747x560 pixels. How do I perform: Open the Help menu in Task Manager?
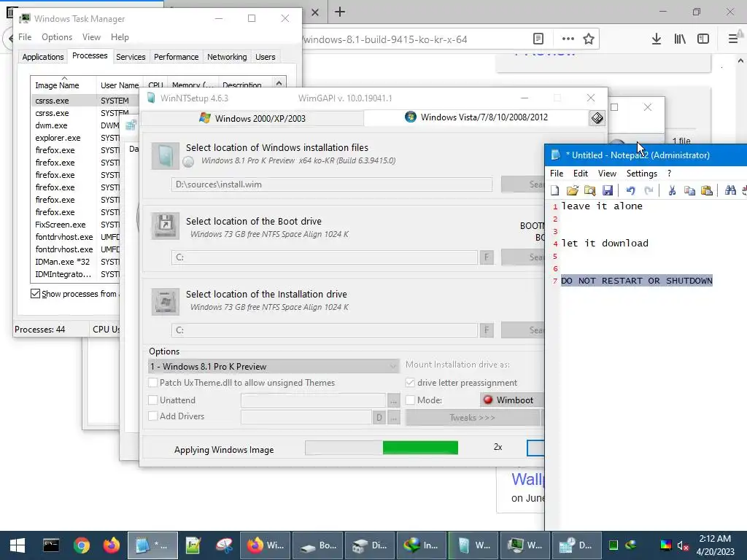coord(120,36)
